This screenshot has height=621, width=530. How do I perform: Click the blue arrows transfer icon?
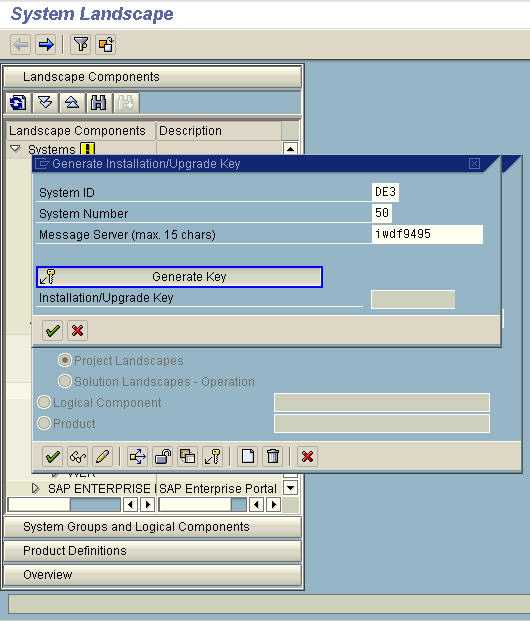pos(137,457)
